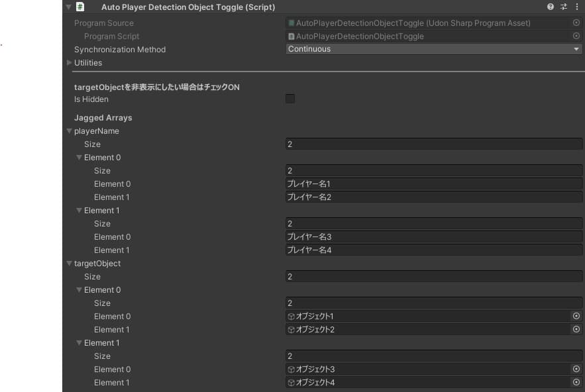Click the component preset sliders icon

[x=564, y=7]
